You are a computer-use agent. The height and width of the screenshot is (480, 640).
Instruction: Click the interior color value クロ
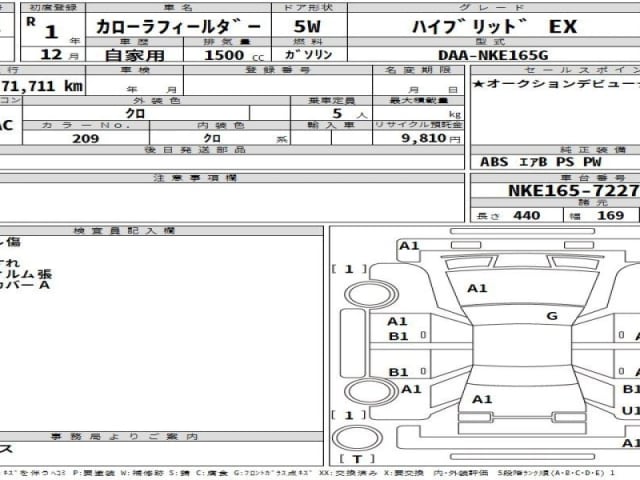tap(212, 138)
